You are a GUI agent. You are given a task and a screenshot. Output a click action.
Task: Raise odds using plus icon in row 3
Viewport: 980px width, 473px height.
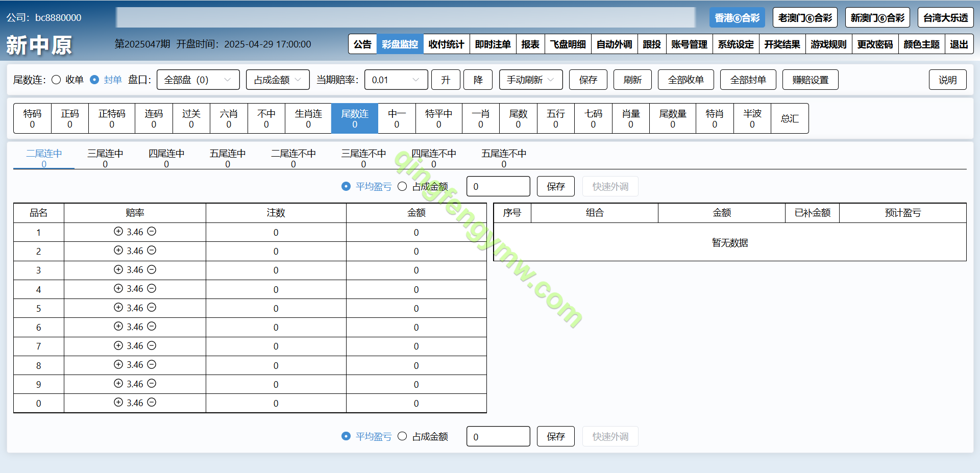coord(118,269)
